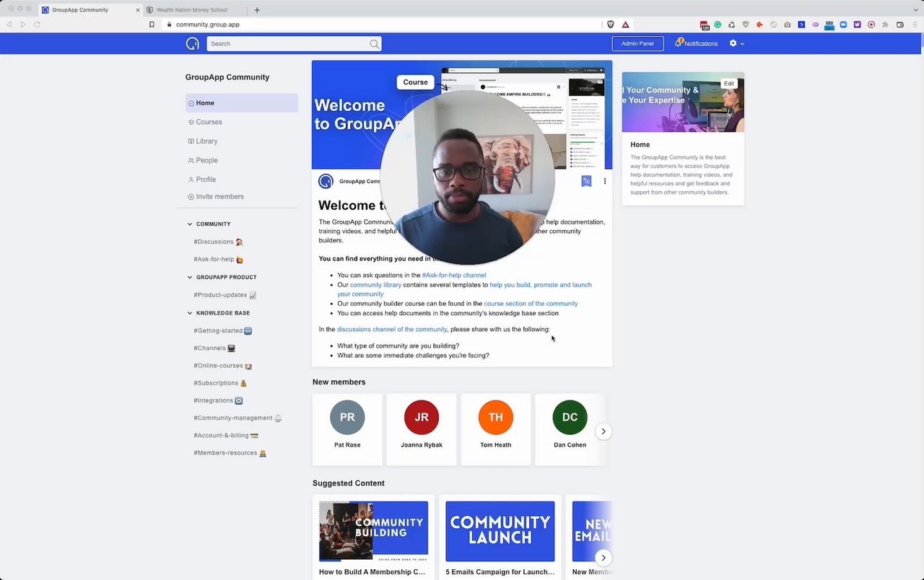Click the Grammarly extension icon

[x=718, y=25]
